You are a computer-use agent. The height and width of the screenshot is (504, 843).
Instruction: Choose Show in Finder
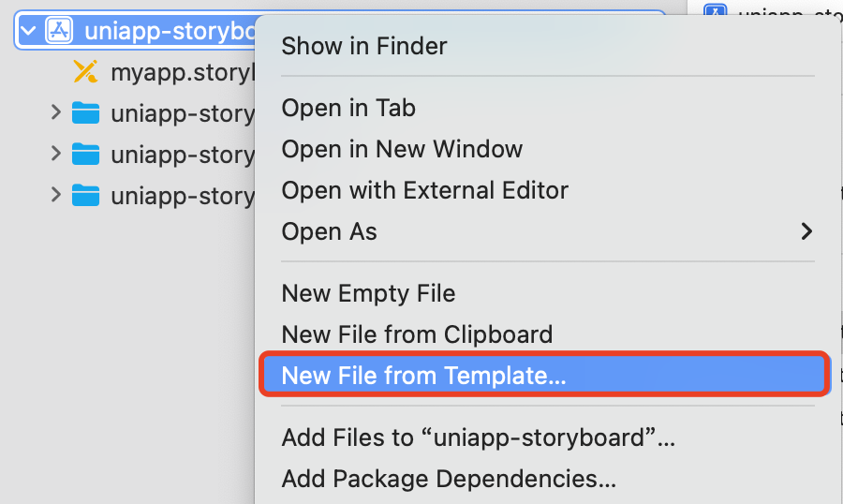tap(364, 46)
